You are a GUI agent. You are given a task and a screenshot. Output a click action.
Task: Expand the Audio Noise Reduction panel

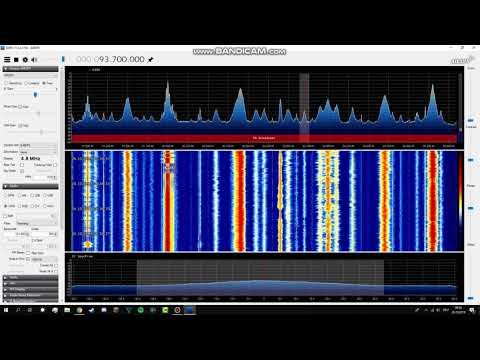(x=31, y=295)
